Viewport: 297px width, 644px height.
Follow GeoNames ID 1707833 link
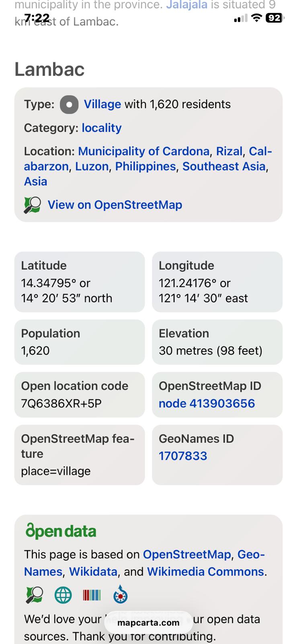click(183, 456)
